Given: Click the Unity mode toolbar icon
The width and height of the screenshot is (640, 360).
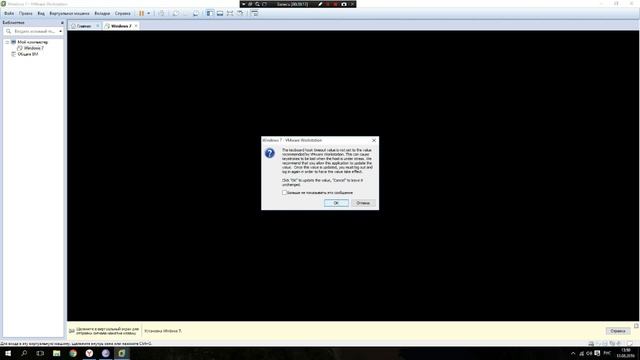Looking at the screenshot, I should (240, 13).
